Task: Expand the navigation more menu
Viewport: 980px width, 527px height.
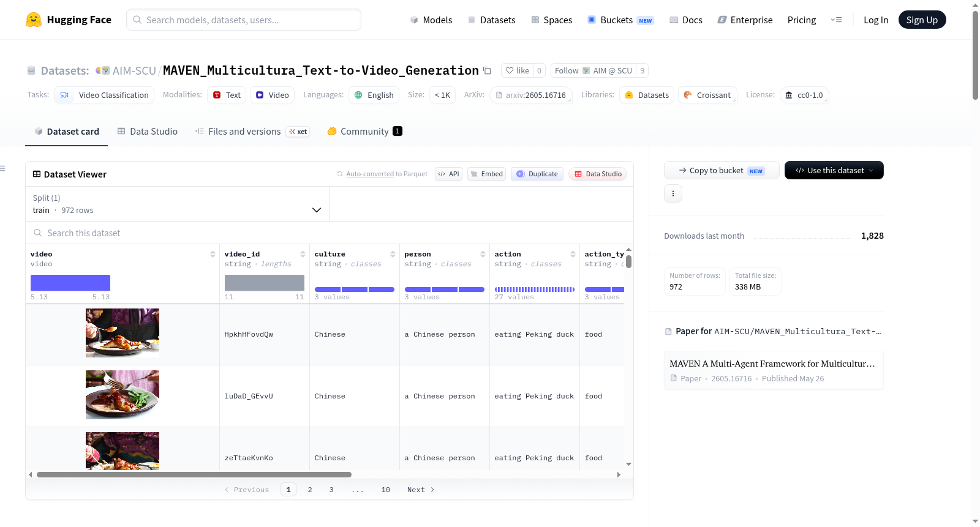Action: click(x=836, y=20)
